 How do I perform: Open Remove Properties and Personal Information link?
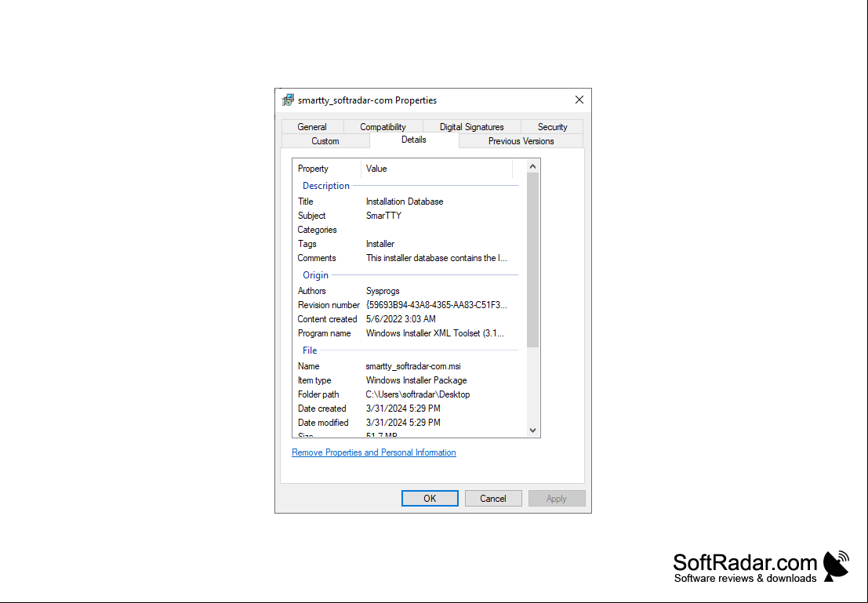[374, 452]
